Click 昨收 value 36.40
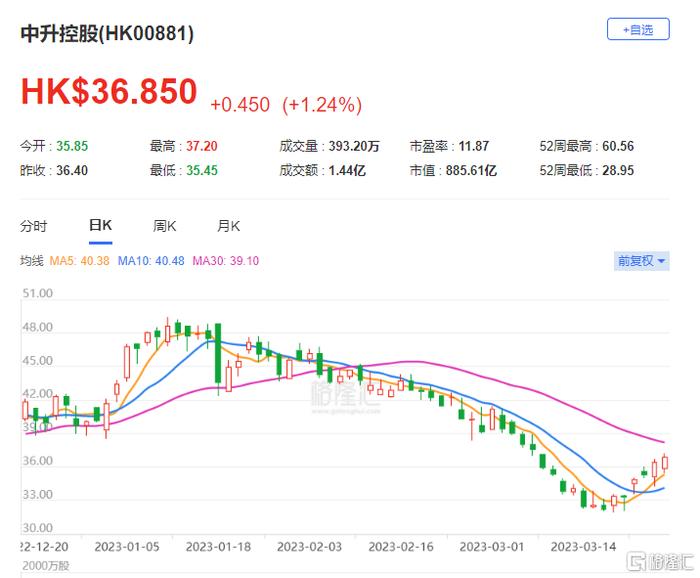 click(72, 170)
